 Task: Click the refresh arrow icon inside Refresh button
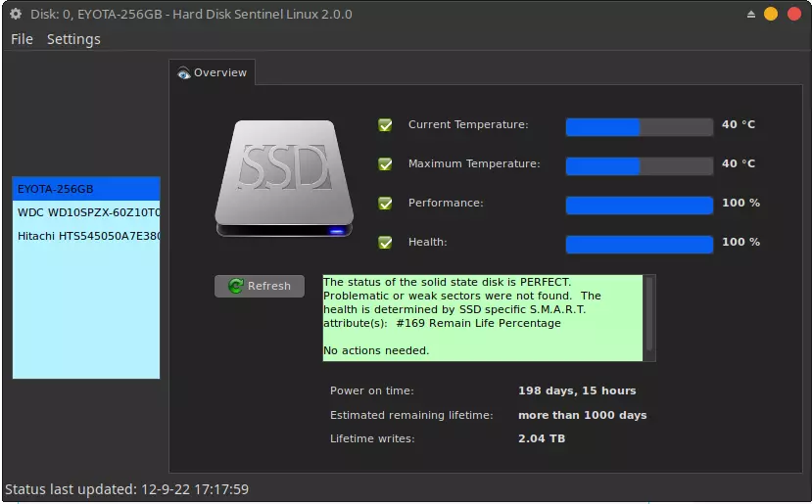click(236, 286)
